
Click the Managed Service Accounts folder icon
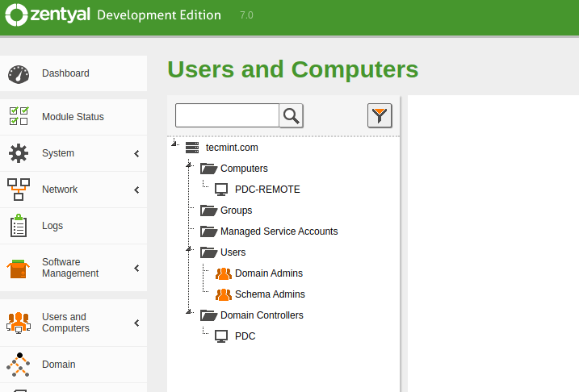(208, 231)
